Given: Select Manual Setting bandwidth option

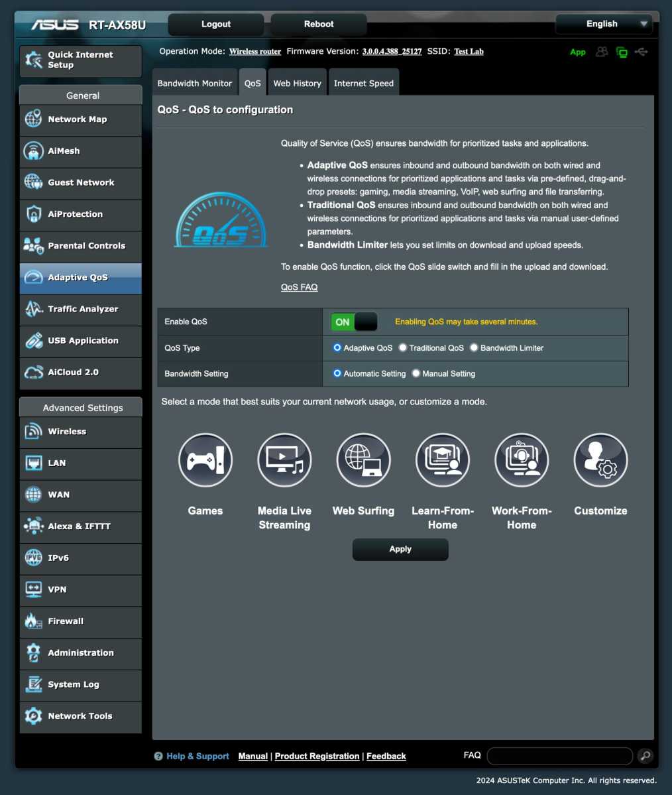Looking at the screenshot, I should (x=416, y=373).
